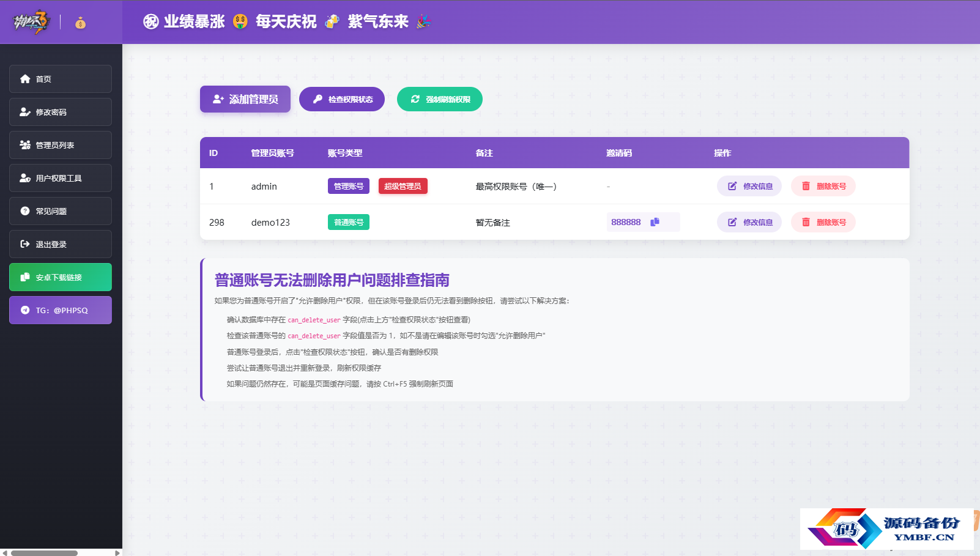Viewport: 980px width, 556px height.
Task: Open the 用户权限工具 sidebar menu
Action: 61,178
